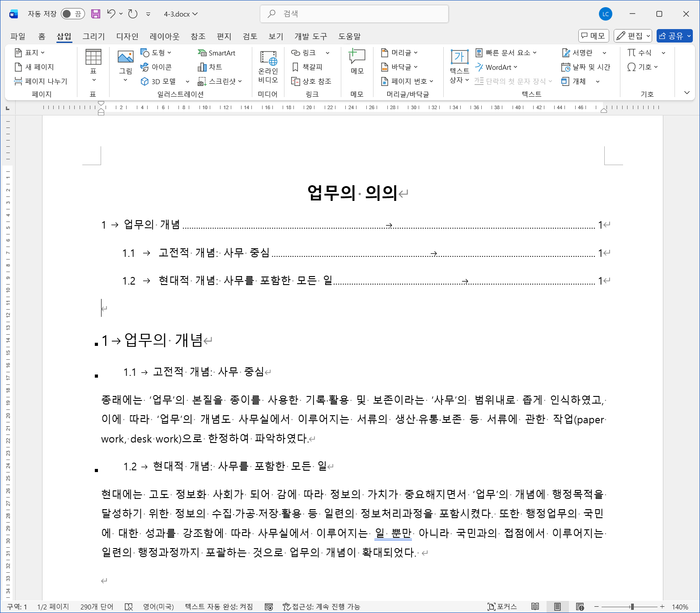Image resolution: width=700 pixels, height=613 pixels.
Task: Insert a 차트 chart
Action: pyautogui.click(x=210, y=67)
